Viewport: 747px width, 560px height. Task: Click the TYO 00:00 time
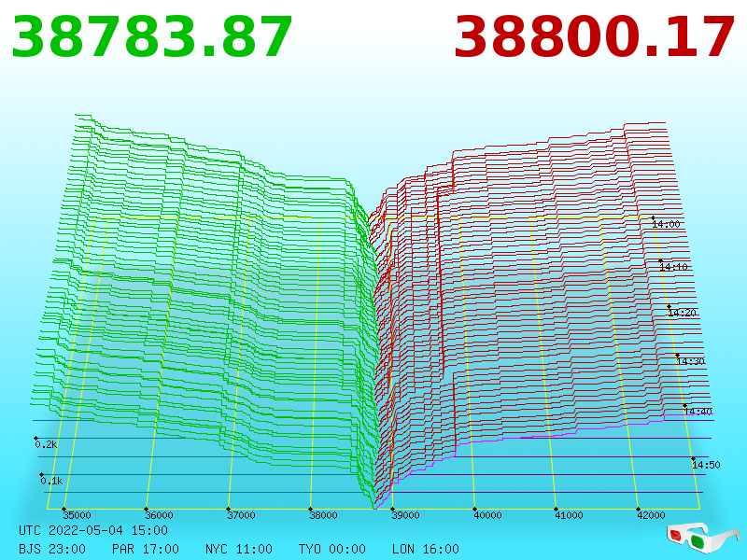coord(332,549)
